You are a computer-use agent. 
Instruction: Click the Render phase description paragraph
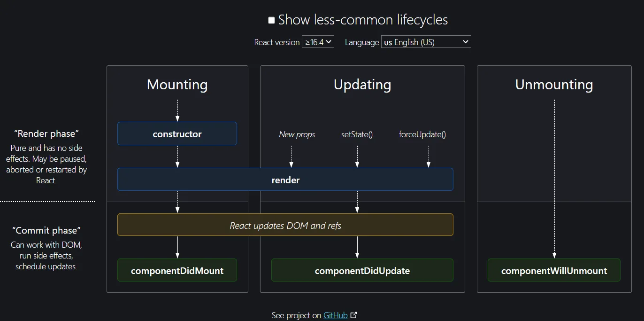point(46,164)
